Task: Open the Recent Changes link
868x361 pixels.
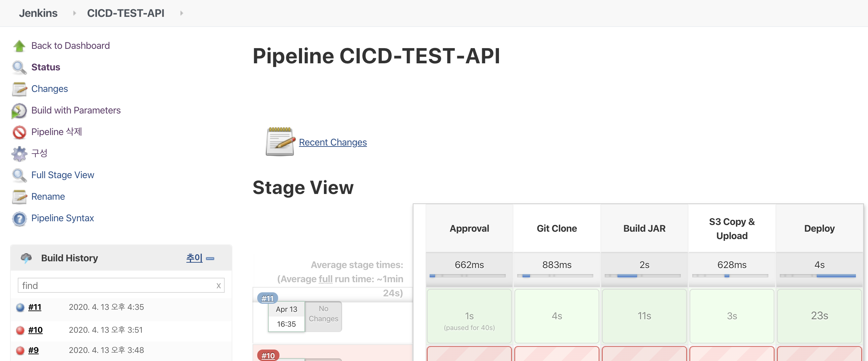Action: [333, 142]
